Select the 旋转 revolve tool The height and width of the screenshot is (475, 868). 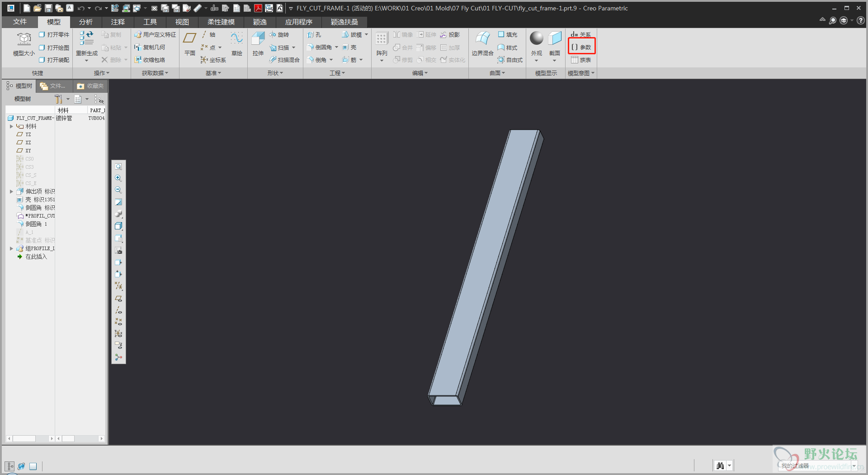(279, 35)
